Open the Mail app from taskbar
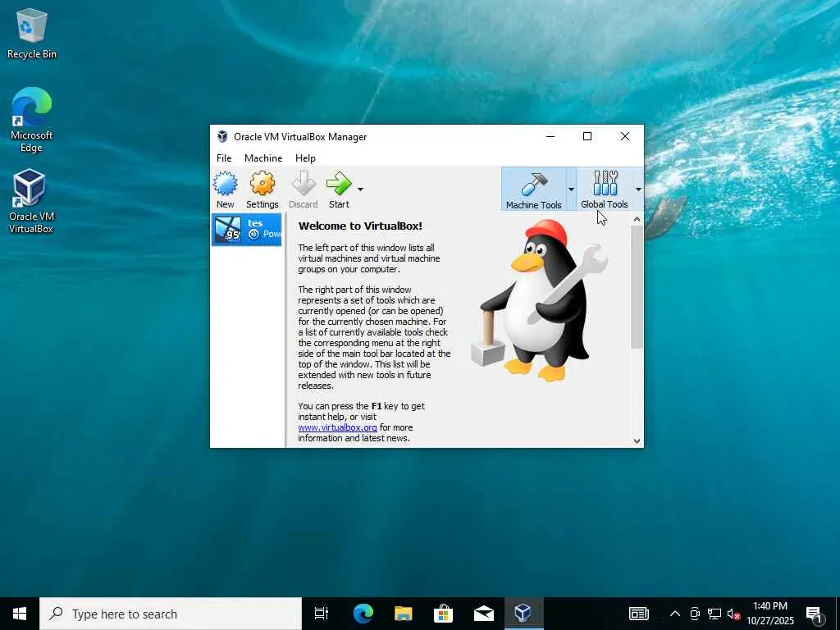This screenshot has height=630, width=840. [x=484, y=614]
